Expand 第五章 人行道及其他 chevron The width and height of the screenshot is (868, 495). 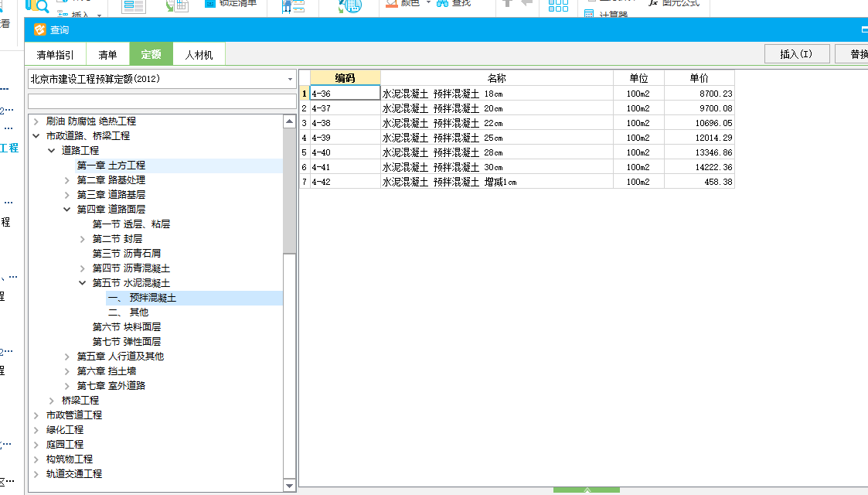click(67, 357)
